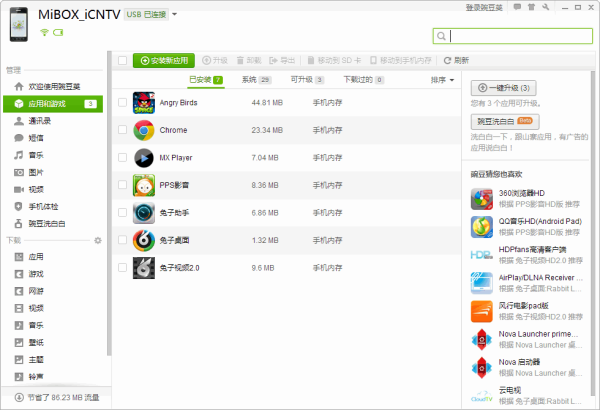Click the 升级 upgrade toolbar button
Screen dimensions: 600x410
pyautogui.click(x=215, y=60)
